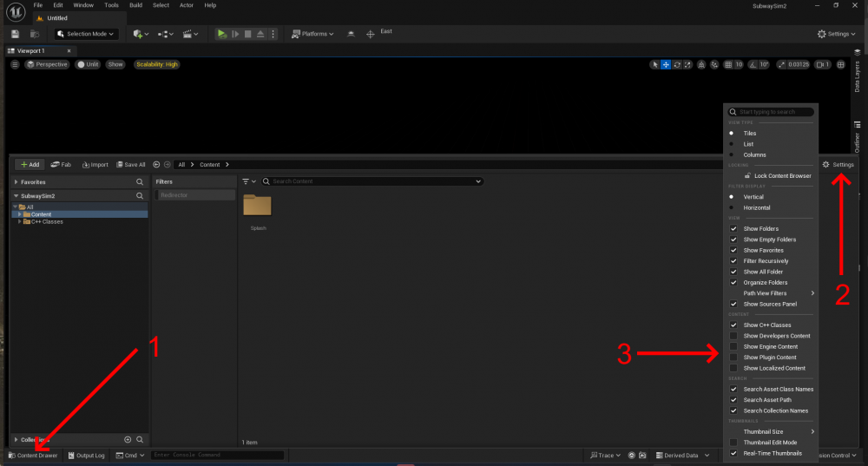Select the translate gizmo tool in viewport
The image size is (868, 466).
click(x=666, y=64)
